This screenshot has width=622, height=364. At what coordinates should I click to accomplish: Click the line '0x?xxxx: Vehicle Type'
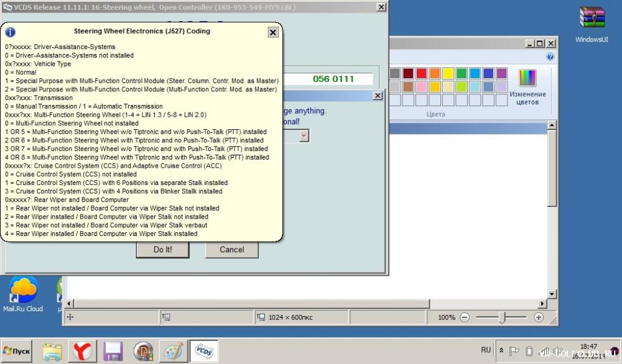click(x=38, y=64)
